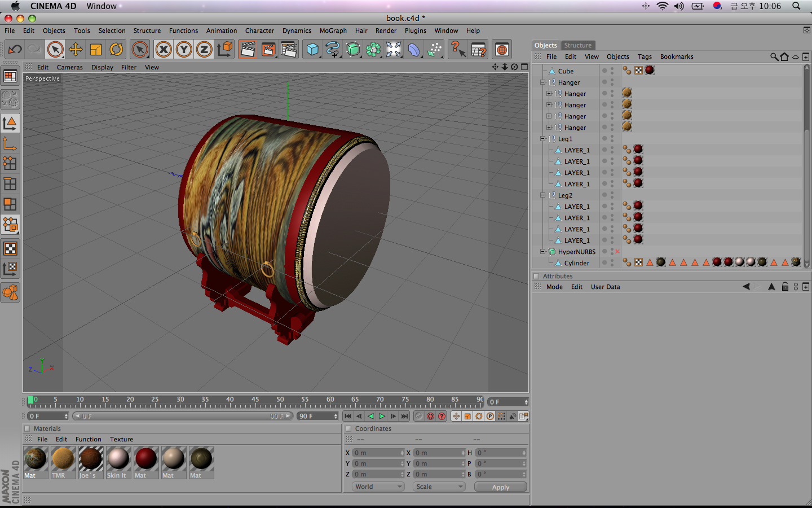Viewport: 812px width, 508px height.
Task: Jump to the start of the animation
Action: click(x=348, y=417)
